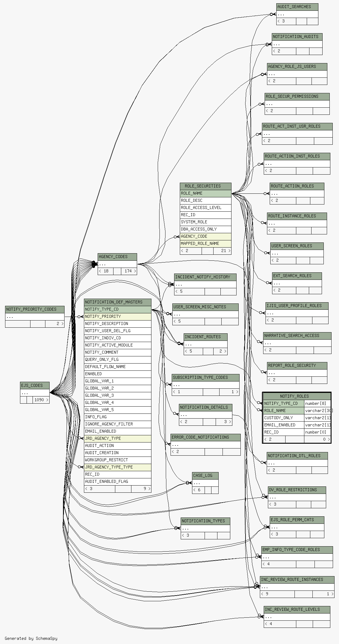339x644 pixels.
Task: Click the SYSTEM_ROLE column row
Action: 205,222
